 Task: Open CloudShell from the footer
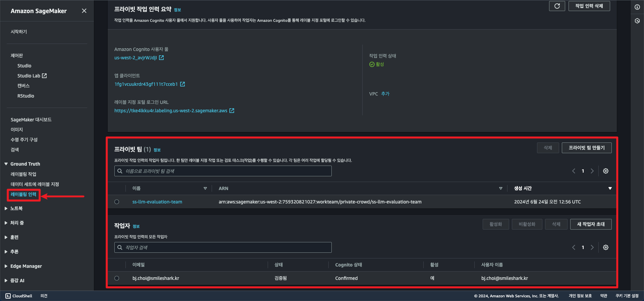click(x=19, y=296)
